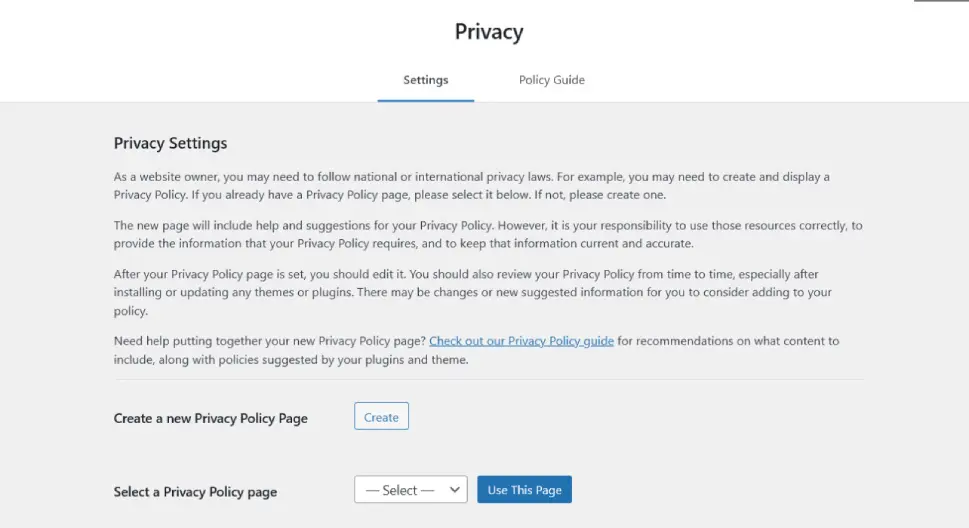Click the 'Create a new Privacy Policy Page' label
Image resolution: width=969 pixels, height=528 pixels.
(211, 419)
